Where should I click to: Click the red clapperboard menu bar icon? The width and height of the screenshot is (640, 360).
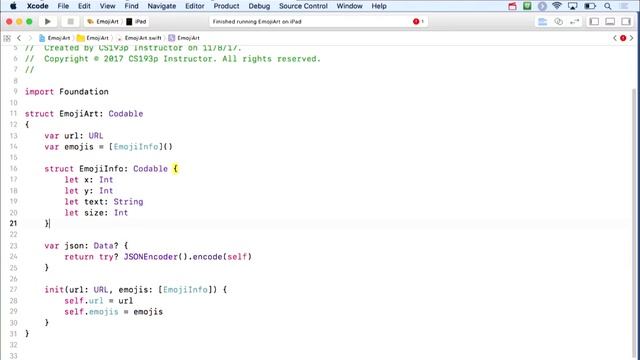512,6
